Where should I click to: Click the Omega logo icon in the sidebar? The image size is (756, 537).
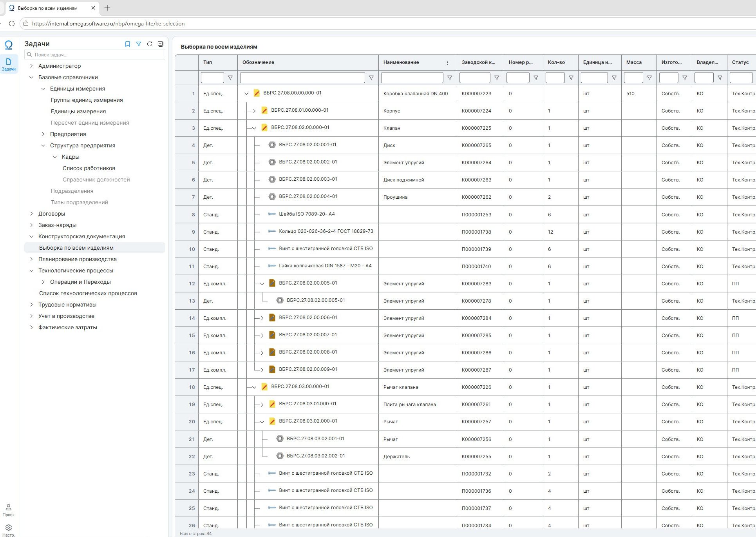click(x=9, y=45)
